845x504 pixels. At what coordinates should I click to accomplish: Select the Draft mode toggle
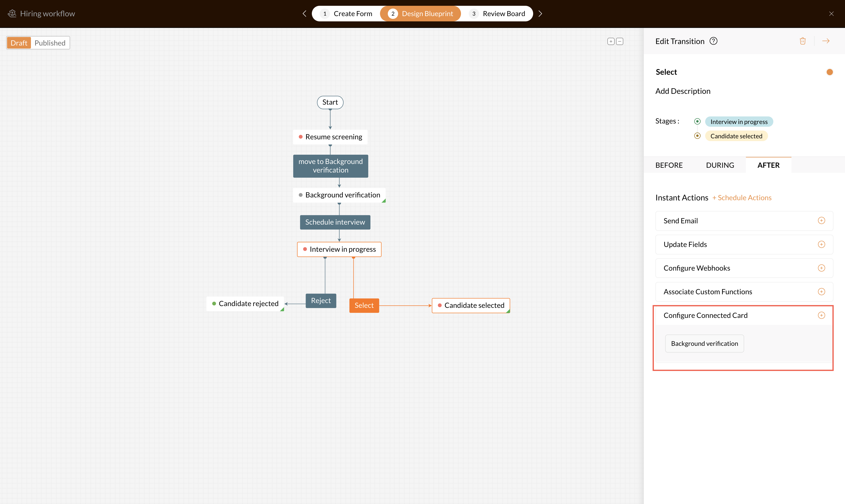point(19,43)
